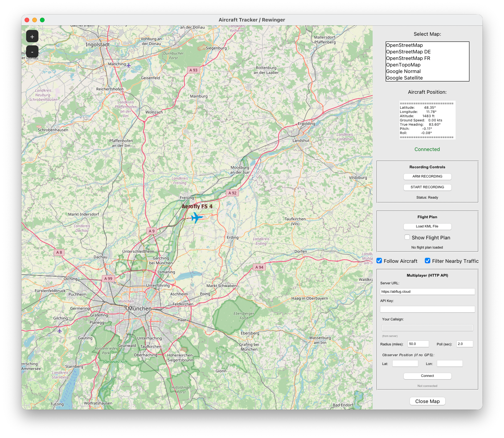504x438 pixels.
Task: Click the zoom out button on the map
Action: tap(32, 51)
